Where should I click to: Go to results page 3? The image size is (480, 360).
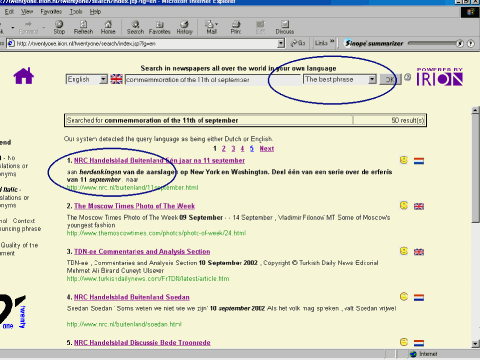(x=233, y=149)
